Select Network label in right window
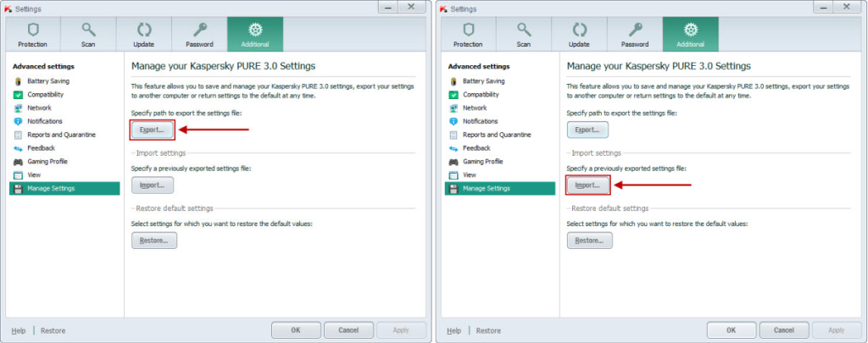Image resolution: width=868 pixels, height=343 pixels. tap(475, 108)
